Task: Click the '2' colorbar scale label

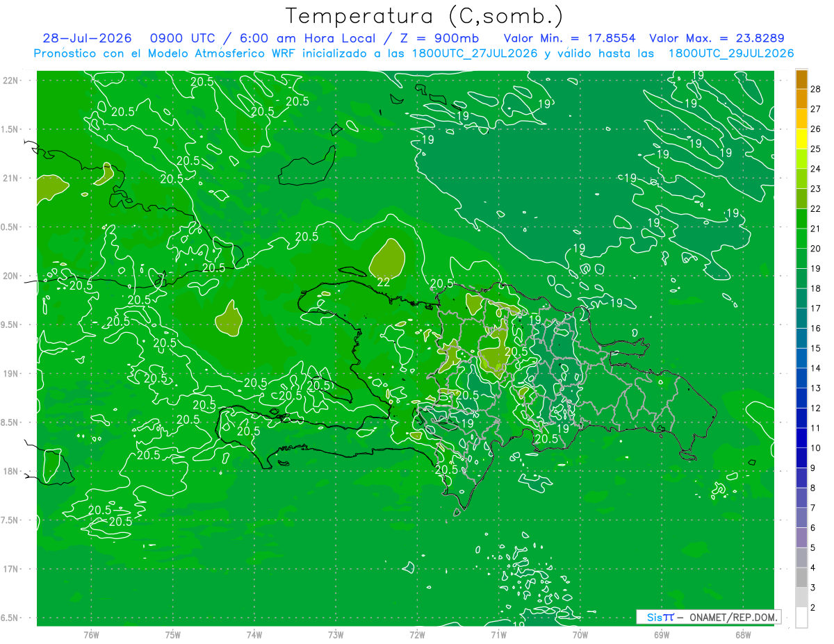Action: coord(813,608)
